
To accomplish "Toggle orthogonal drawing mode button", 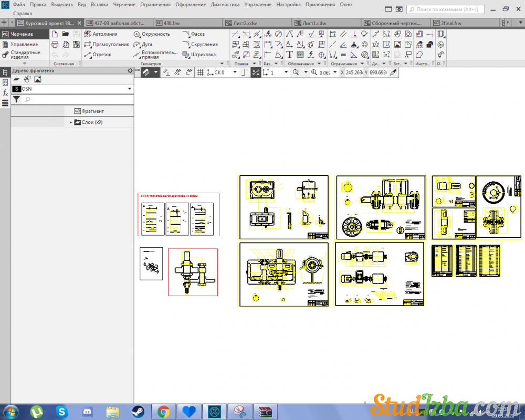I will click(244, 72).
